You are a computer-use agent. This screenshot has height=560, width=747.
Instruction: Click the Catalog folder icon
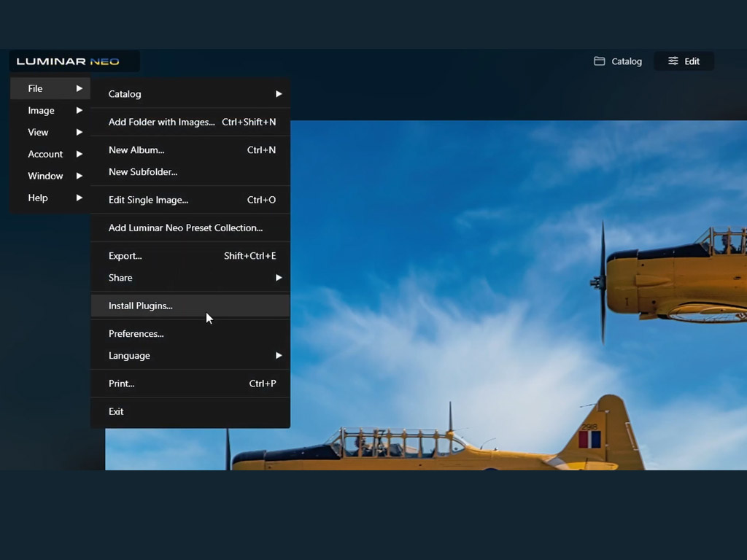point(599,61)
